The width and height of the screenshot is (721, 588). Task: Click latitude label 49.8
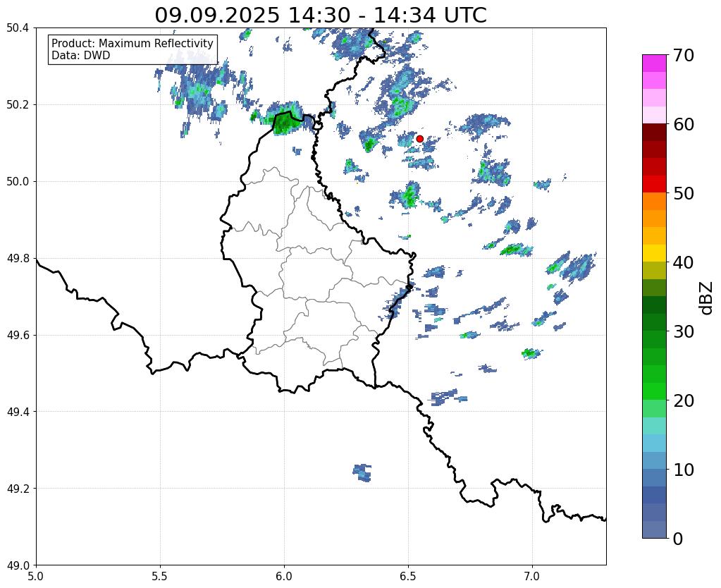(18, 259)
